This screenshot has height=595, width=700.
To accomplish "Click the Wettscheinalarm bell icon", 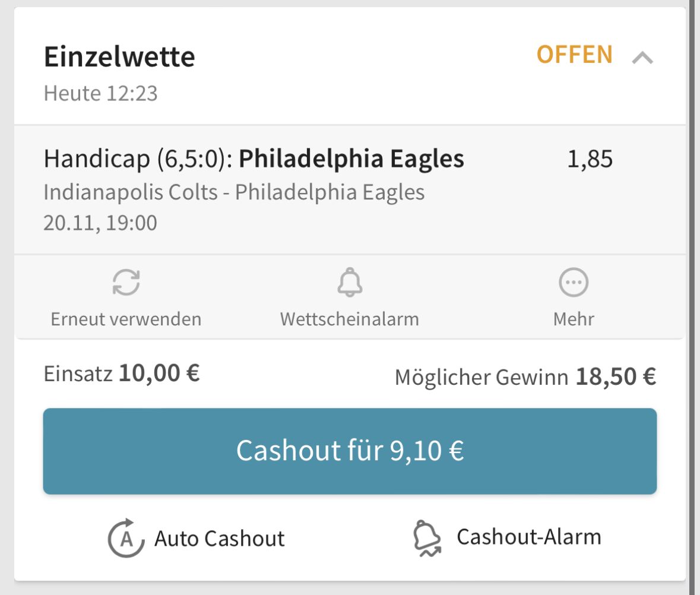I will [350, 282].
